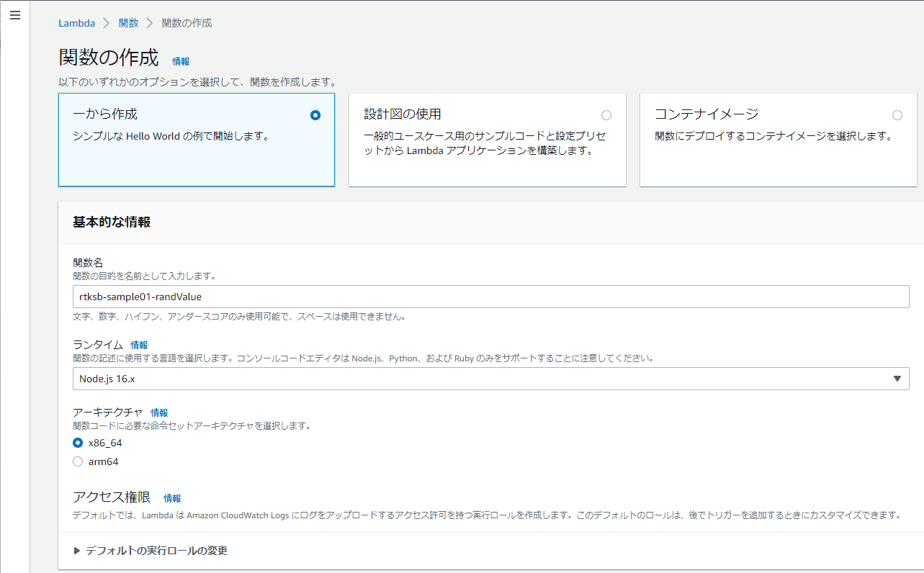This screenshot has height=573, width=924.
Task: Click the 設計図の使用 card title text
Action: tap(403, 114)
